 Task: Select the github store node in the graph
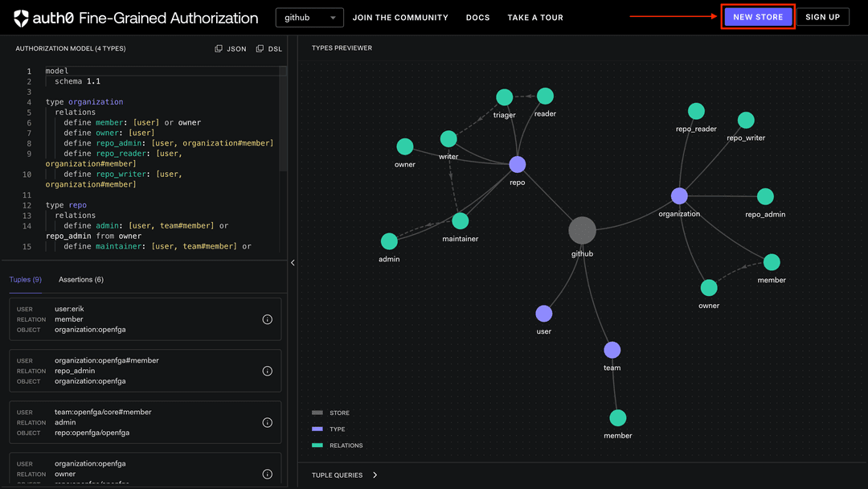click(x=582, y=230)
